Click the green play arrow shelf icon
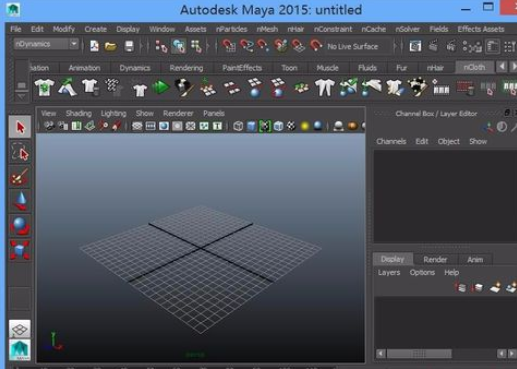The width and height of the screenshot is (517, 369). [x=160, y=88]
